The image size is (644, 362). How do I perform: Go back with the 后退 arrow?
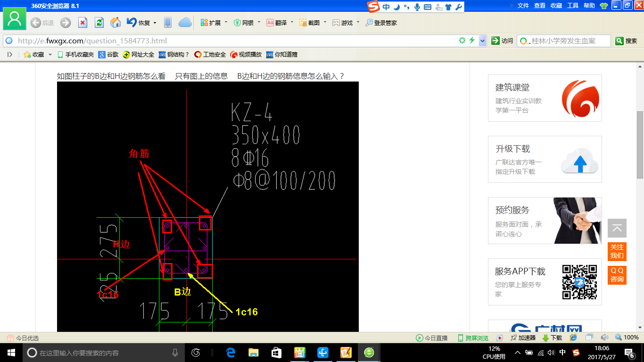pyautogui.click(x=42, y=23)
